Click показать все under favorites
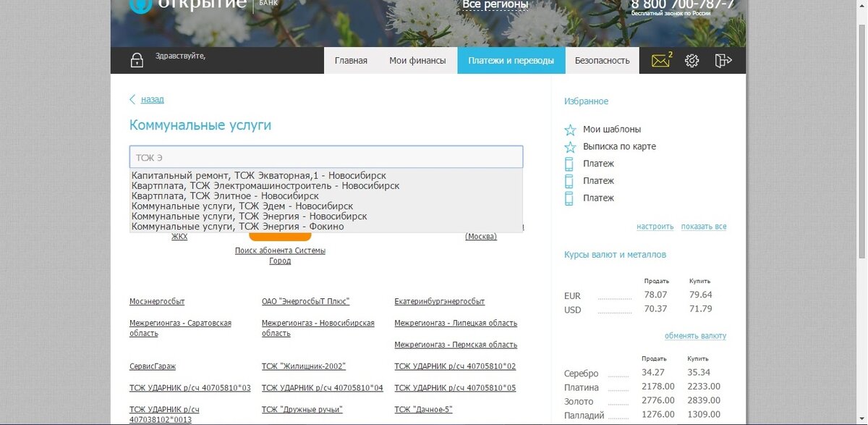Screen dimensions: 868x425 pos(704,227)
